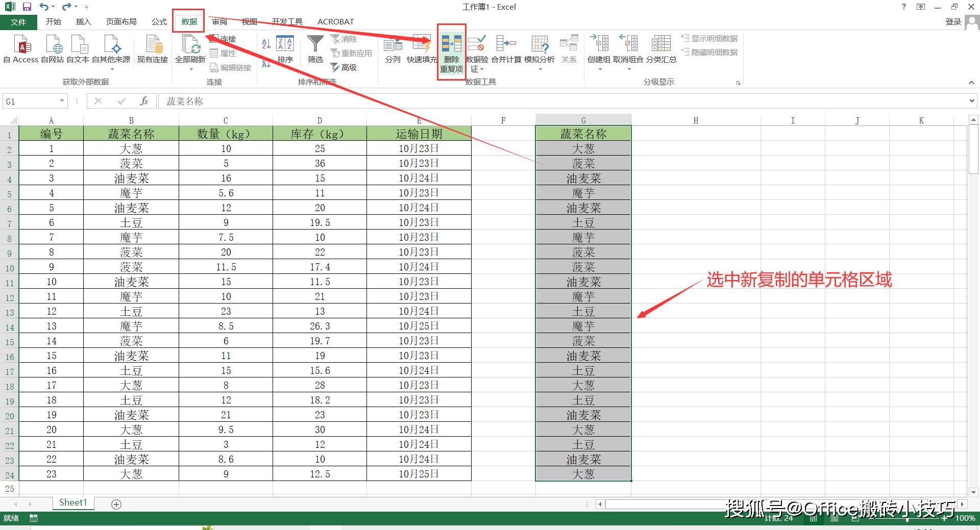Import data using 自网站 icon
This screenshot has width=980, height=530.
point(53,49)
